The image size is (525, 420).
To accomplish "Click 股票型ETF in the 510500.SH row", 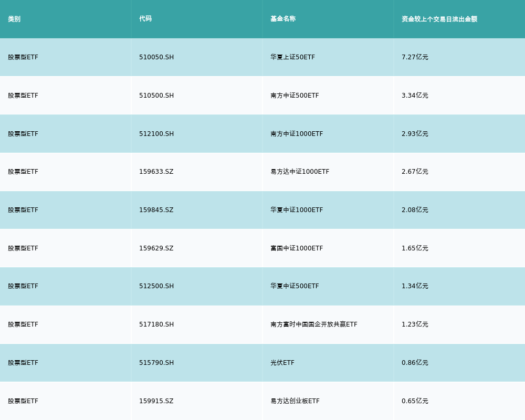I will click(23, 96).
